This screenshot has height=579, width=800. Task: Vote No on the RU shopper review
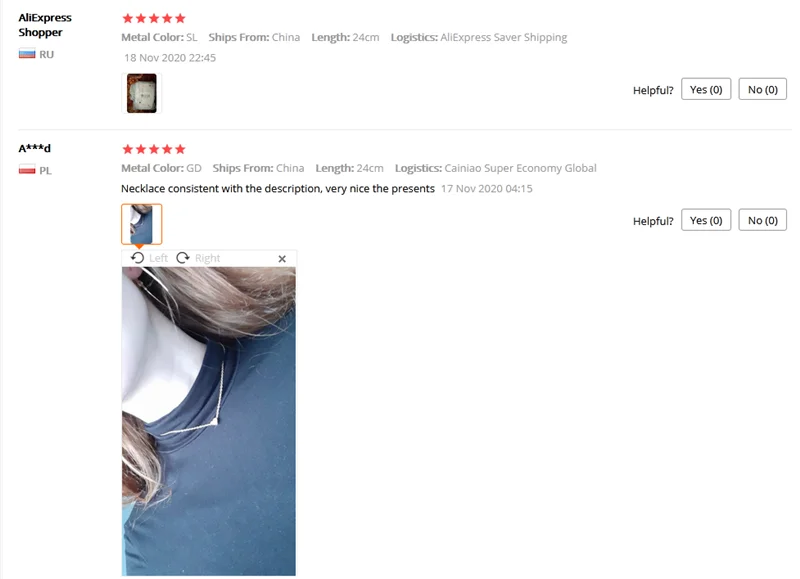click(x=763, y=89)
